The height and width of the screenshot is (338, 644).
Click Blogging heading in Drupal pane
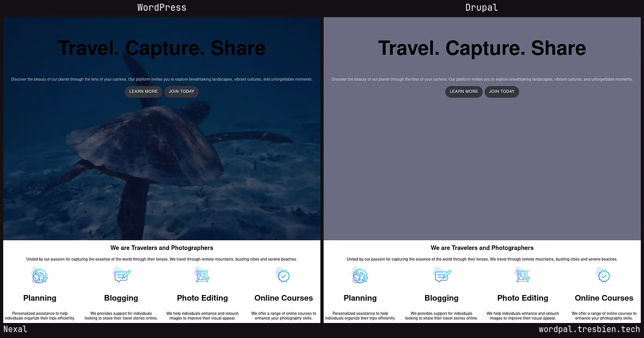click(x=442, y=298)
